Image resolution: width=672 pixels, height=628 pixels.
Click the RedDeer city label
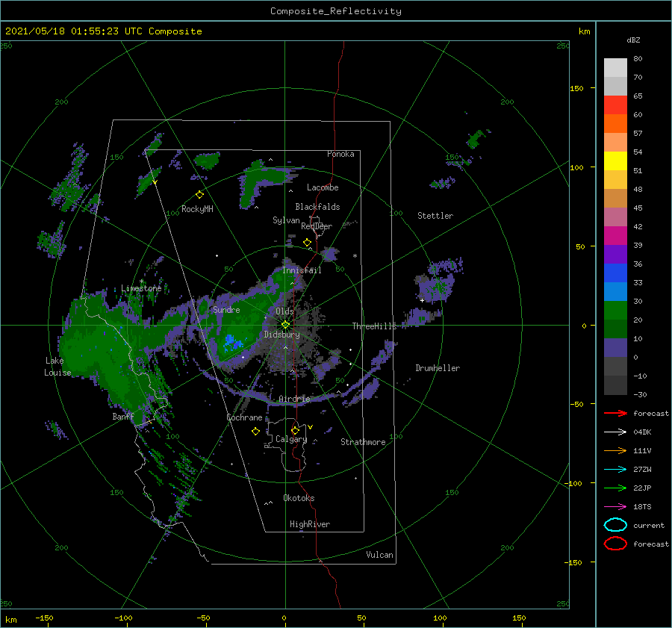coord(317,226)
